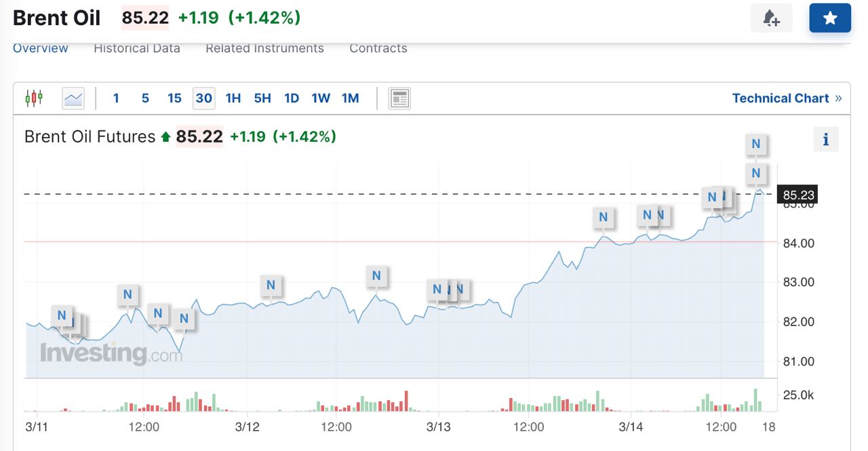Click the candlestick chart type icon
The width and height of the screenshot is (868, 451).
tap(33, 98)
